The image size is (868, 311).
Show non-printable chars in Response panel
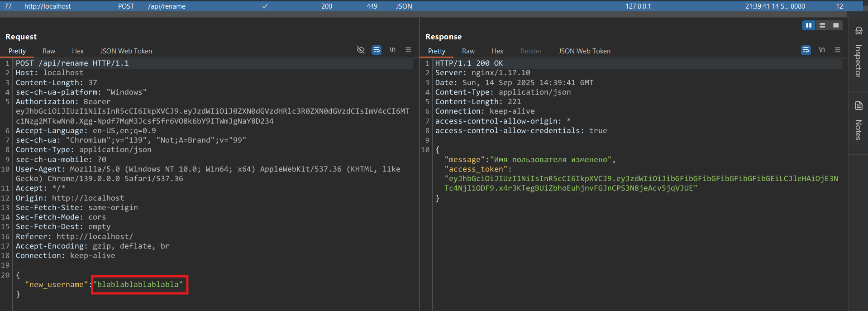(822, 50)
